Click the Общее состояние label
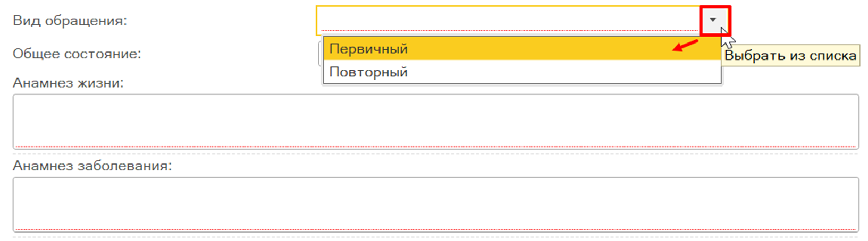Viewport: 868px width, 241px height. pyautogui.click(x=77, y=54)
